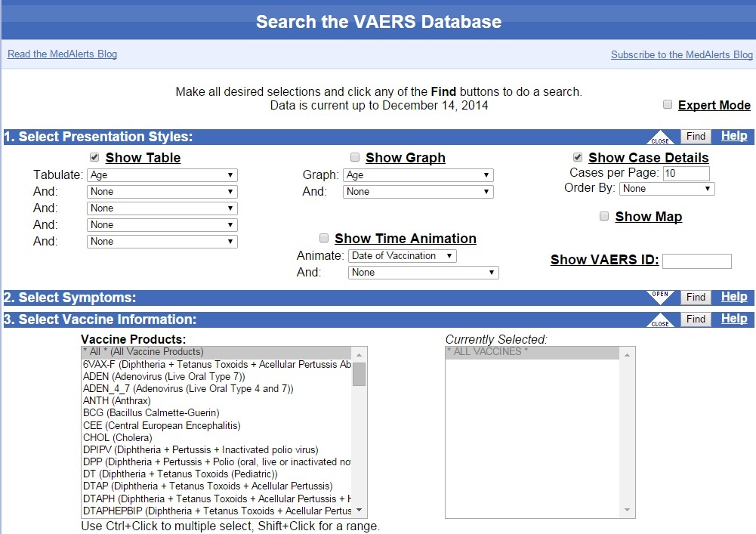Click the Show Time Animation label link
The width and height of the screenshot is (756, 534).
click(406, 238)
